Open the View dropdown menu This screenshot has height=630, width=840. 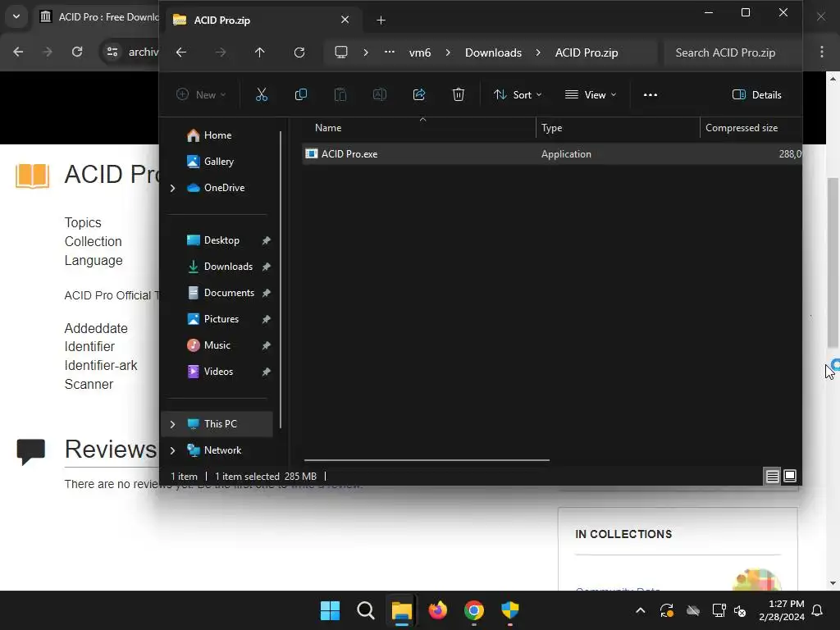point(591,95)
